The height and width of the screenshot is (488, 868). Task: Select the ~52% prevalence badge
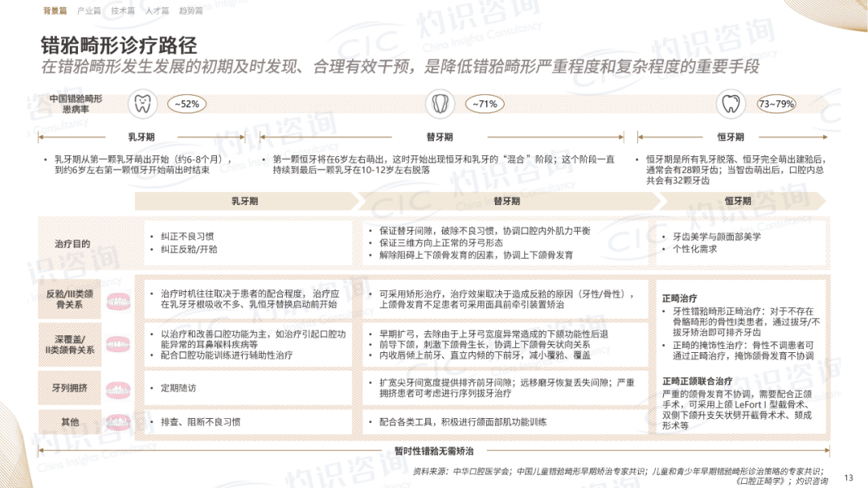point(187,105)
